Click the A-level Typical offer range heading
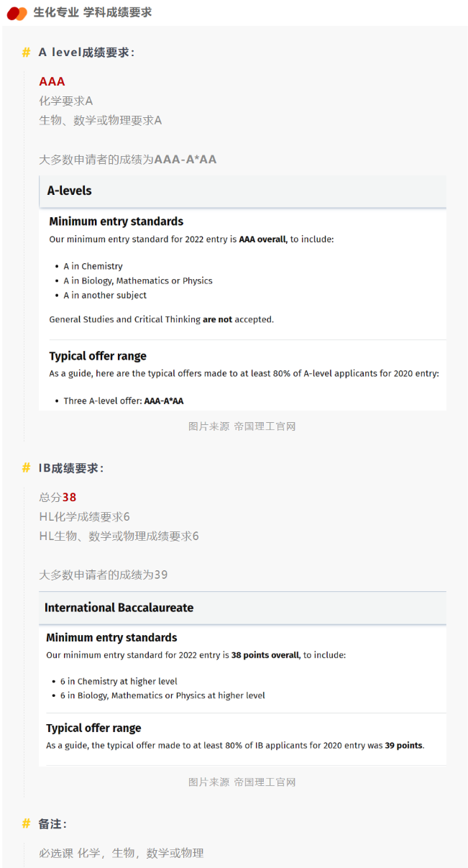This screenshot has height=868, width=468. pos(98,356)
